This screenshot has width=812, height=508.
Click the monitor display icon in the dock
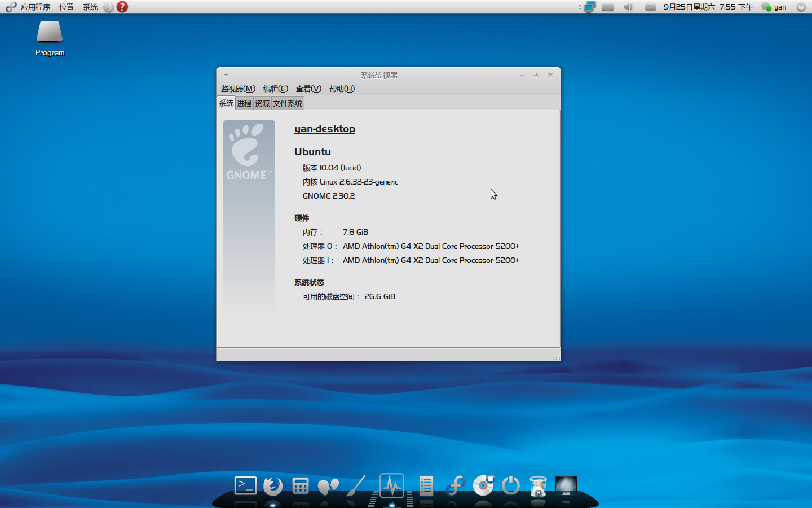[x=566, y=485]
